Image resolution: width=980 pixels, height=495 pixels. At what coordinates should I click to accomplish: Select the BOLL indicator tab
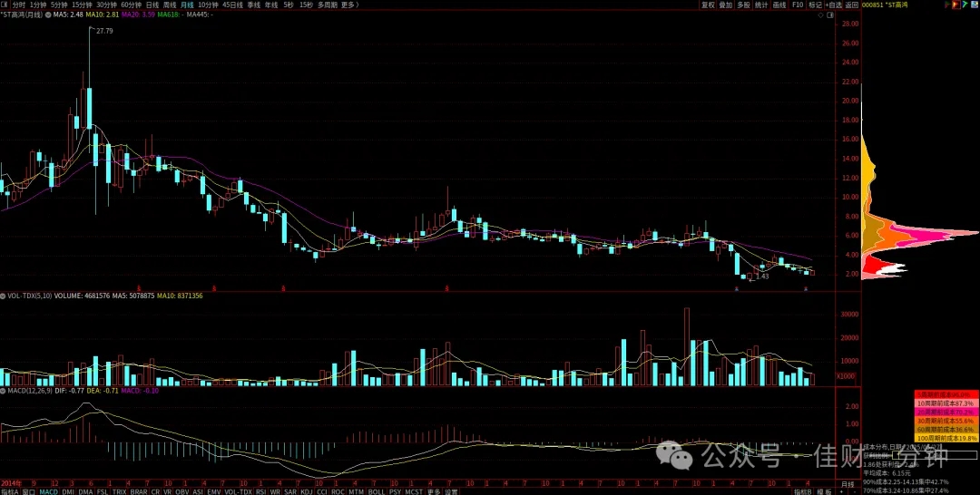pos(377,491)
